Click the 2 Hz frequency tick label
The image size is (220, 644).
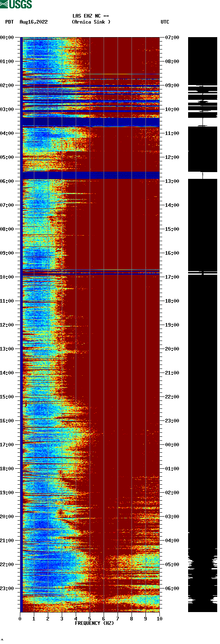(x=48, y=619)
